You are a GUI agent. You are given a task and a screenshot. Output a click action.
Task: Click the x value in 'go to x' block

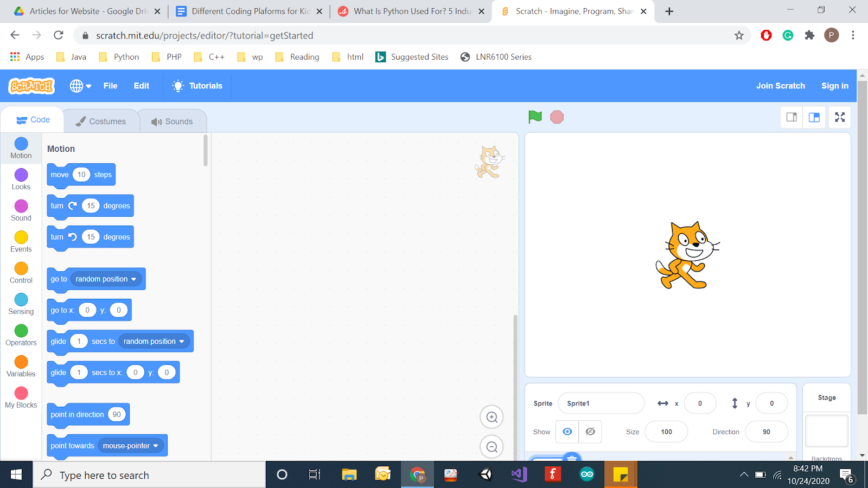(87, 310)
